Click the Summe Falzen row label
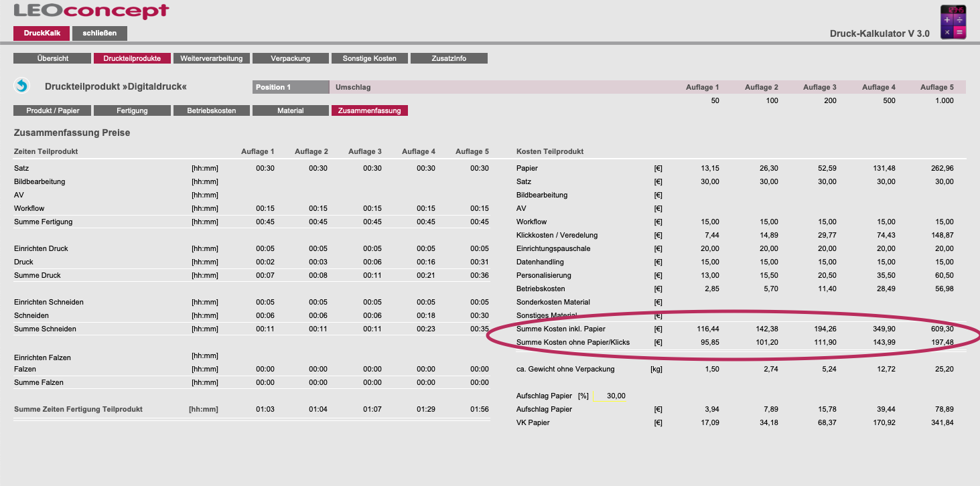980x486 pixels. point(39,382)
